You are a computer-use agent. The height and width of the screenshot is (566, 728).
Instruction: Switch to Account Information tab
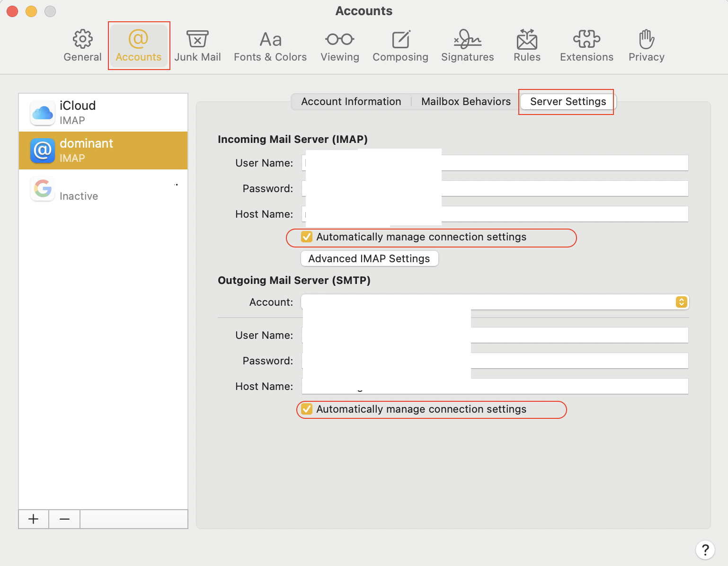[x=351, y=102]
